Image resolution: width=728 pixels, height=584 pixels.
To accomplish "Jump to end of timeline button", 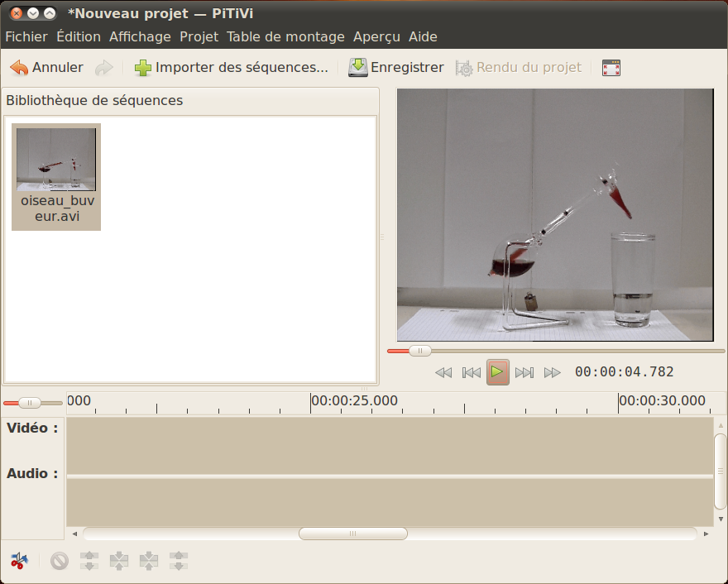I will pos(524,372).
